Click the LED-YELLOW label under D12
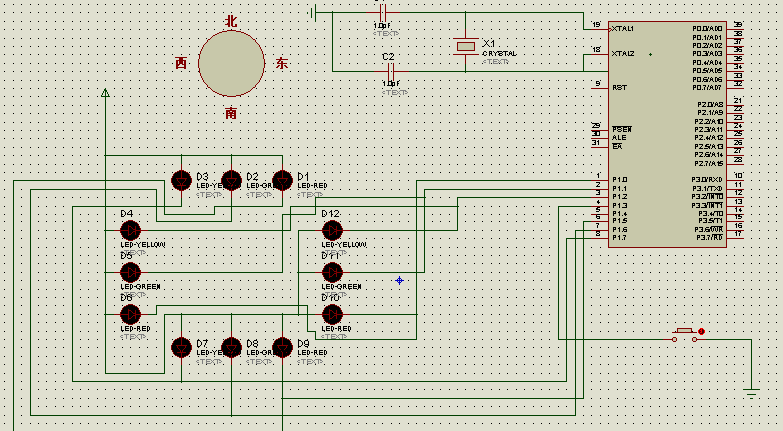The image size is (783, 431). (344, 245)
